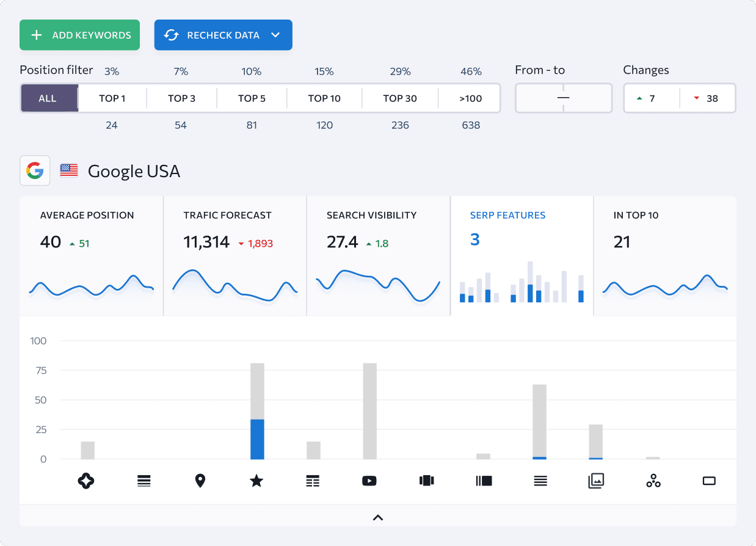Click the From - to range field
Viewport: 756px width, 546px height.
click(x=563, y=98)
